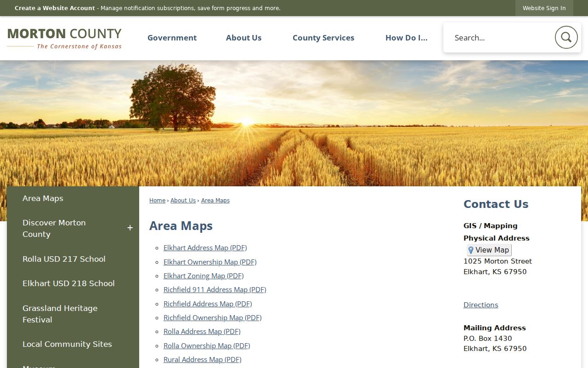Click the GIS / Mapping label
The height and width of the screenshot is (368, 588).
[490, 226]
